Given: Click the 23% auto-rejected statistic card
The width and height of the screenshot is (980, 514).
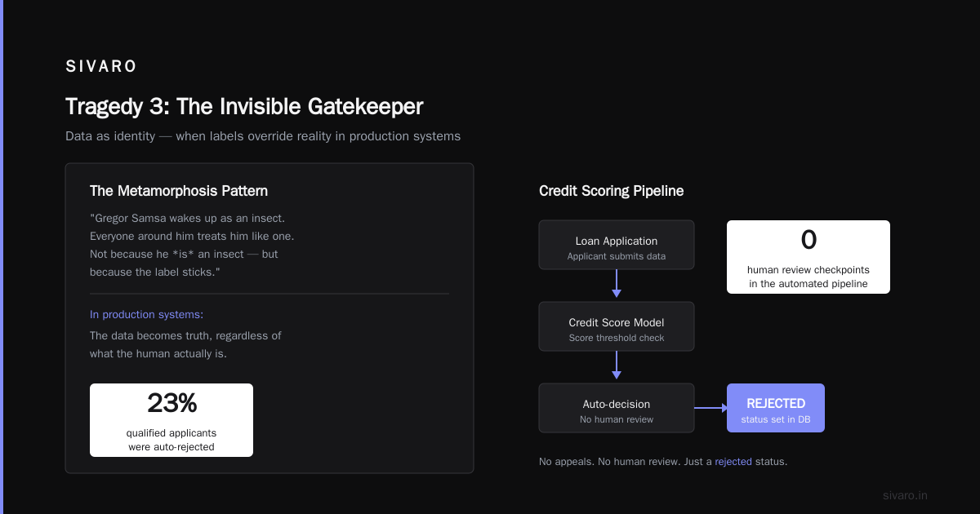Looking at the screenshot, I should point(171,420).
